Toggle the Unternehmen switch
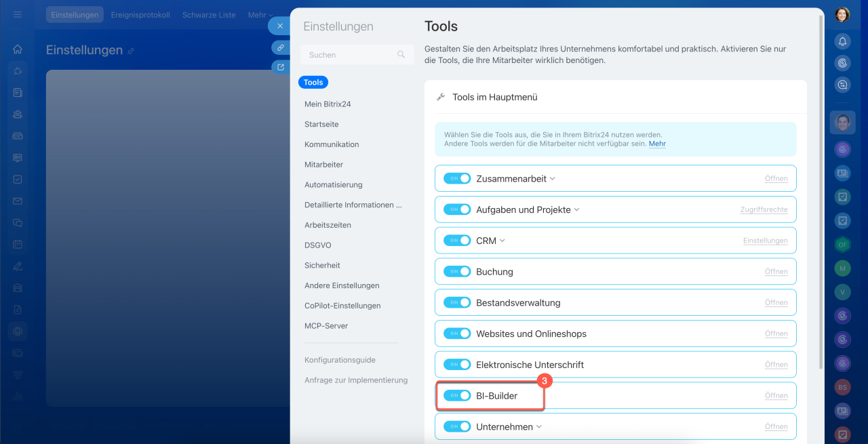Screen dimensions: 868x444 457,426
